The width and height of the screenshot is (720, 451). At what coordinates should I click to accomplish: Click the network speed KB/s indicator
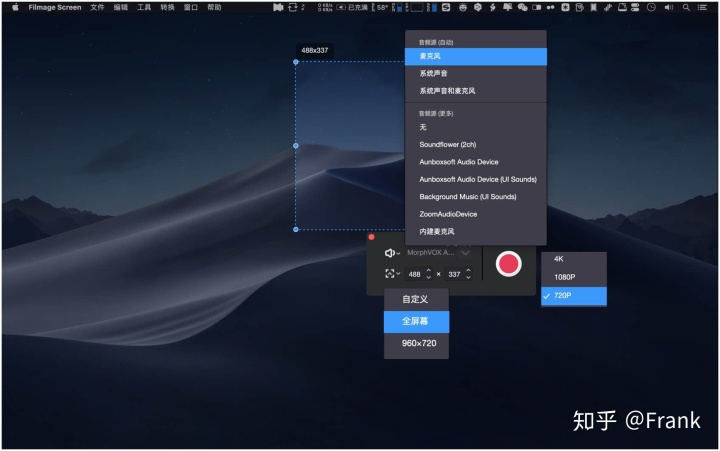point(325,7)
